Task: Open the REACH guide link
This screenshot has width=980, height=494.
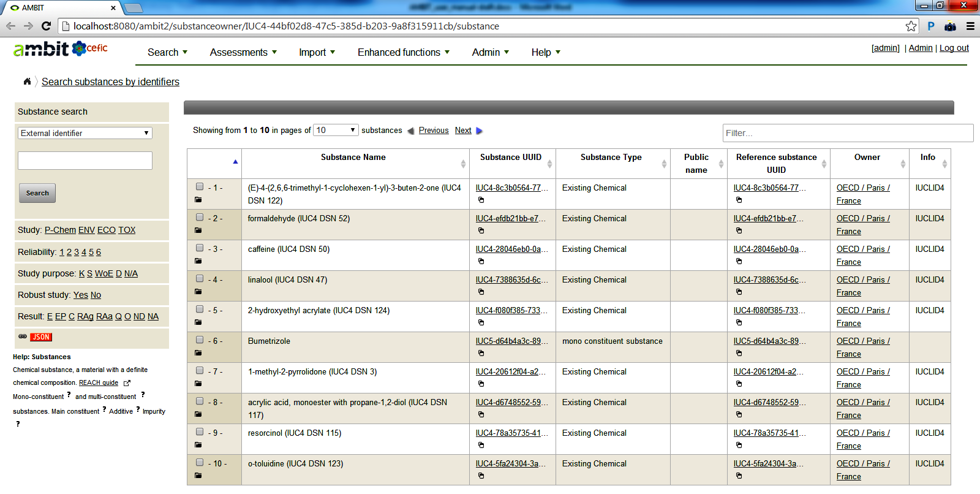Action: point(99,382)
